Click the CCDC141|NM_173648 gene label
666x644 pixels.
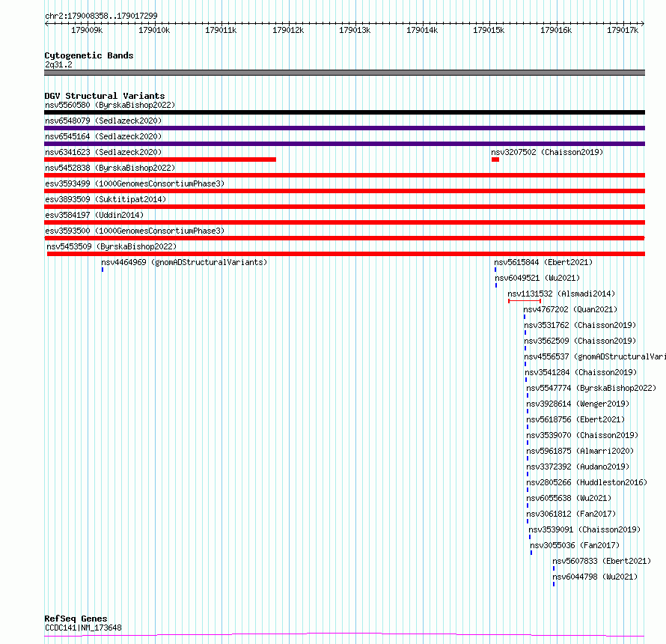coord(83,628)
